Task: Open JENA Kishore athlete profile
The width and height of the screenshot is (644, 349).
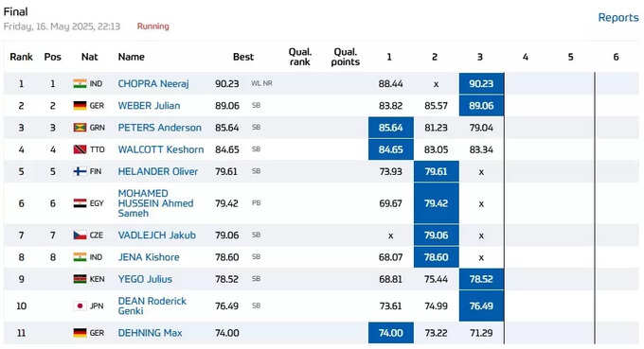Action: [x=149, y=257]
